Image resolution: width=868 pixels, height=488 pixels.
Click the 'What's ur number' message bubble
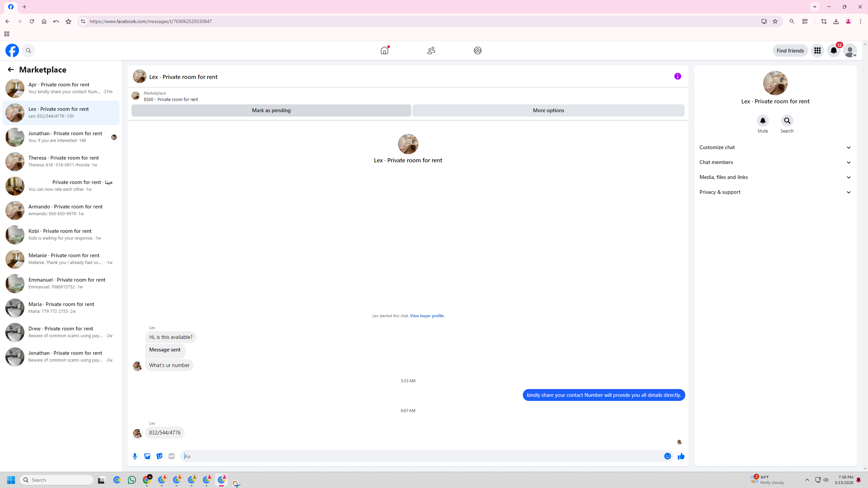pyautogui.click(x=169, y=365)
